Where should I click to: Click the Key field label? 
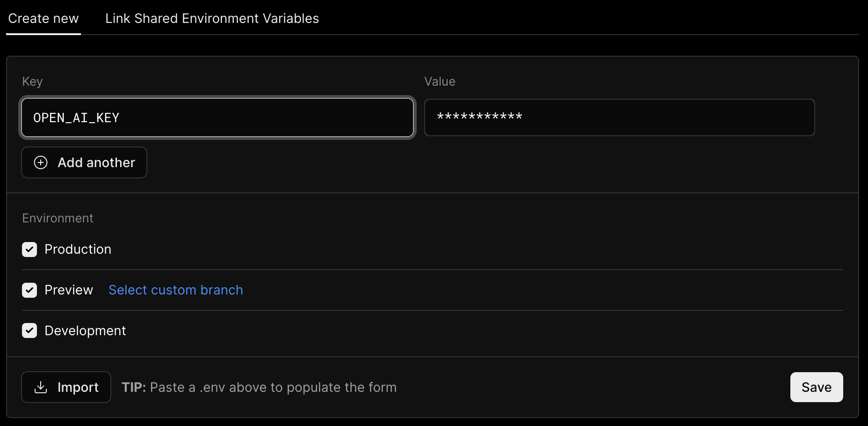pyautogui.click(x=32, y=81)
